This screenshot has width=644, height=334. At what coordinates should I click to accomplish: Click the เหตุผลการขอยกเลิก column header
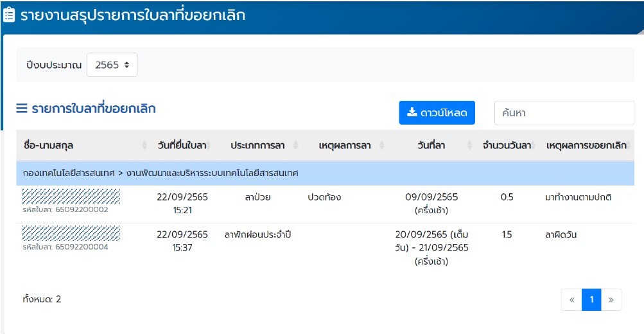(586, 146)
